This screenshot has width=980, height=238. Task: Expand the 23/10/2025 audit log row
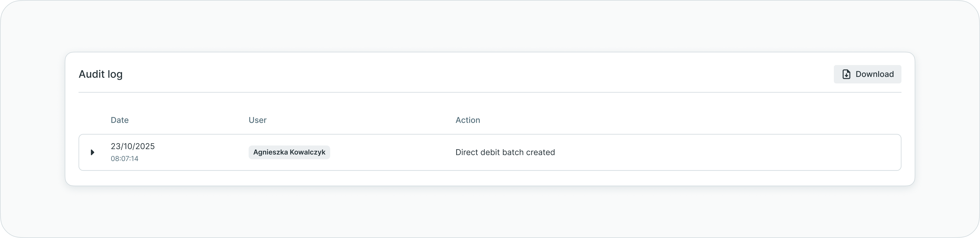(x=93, y=152)
